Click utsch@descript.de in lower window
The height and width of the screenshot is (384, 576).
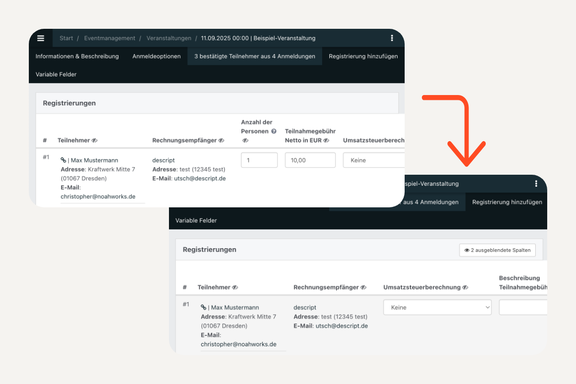coord(342,326)
